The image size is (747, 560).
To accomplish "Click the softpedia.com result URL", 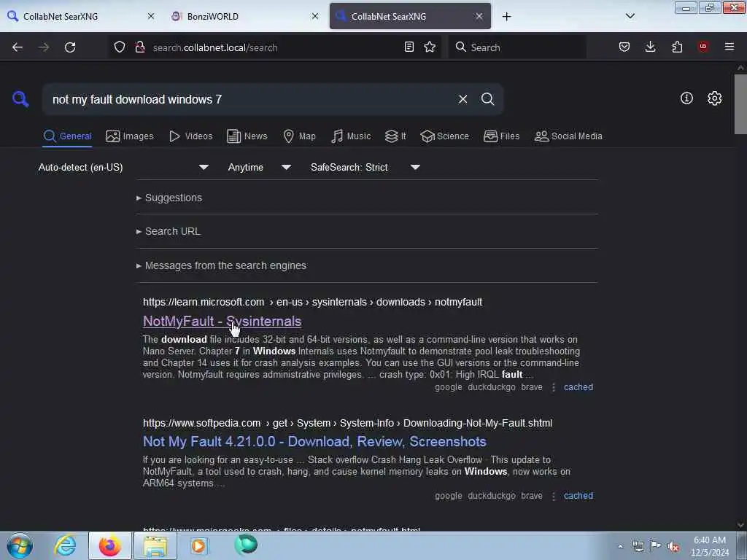I will point(347,424).
